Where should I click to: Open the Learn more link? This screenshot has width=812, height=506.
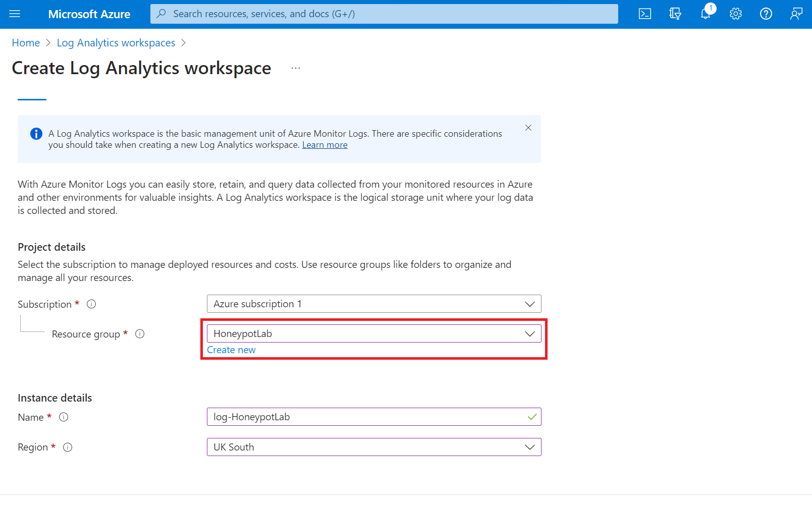click(325, 145)
